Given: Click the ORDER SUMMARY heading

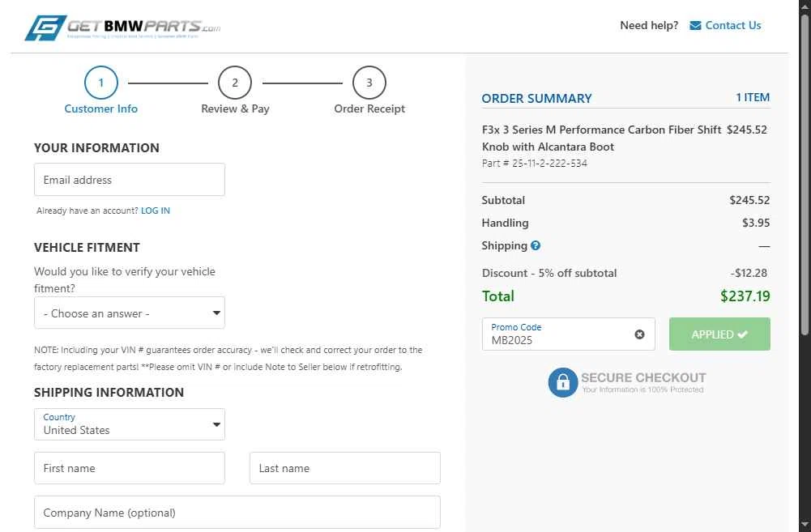Looking at the screenshot, I should pyautogui.click(x=536, y=98).
